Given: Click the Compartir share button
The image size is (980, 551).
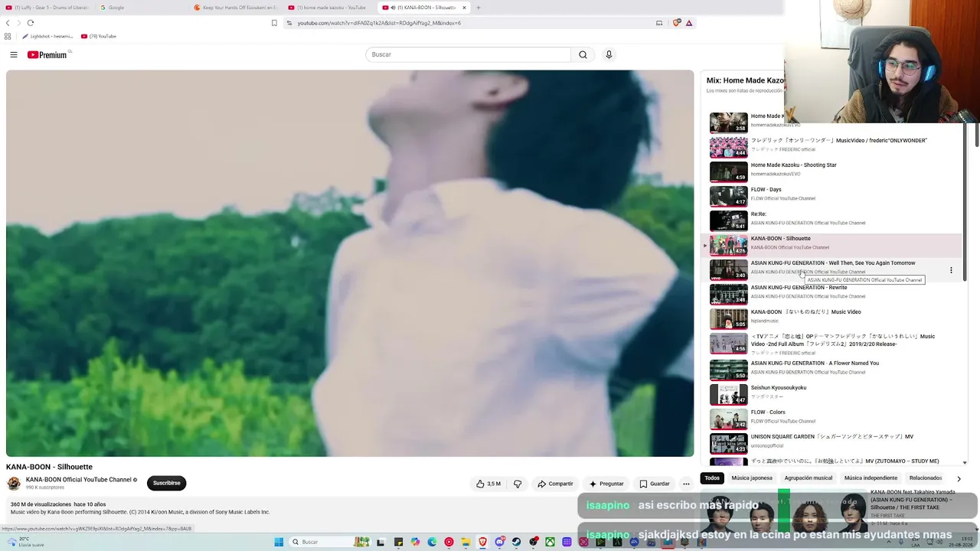Looking at the screenshot, I should pyautogui.click(x=555, y=484).
